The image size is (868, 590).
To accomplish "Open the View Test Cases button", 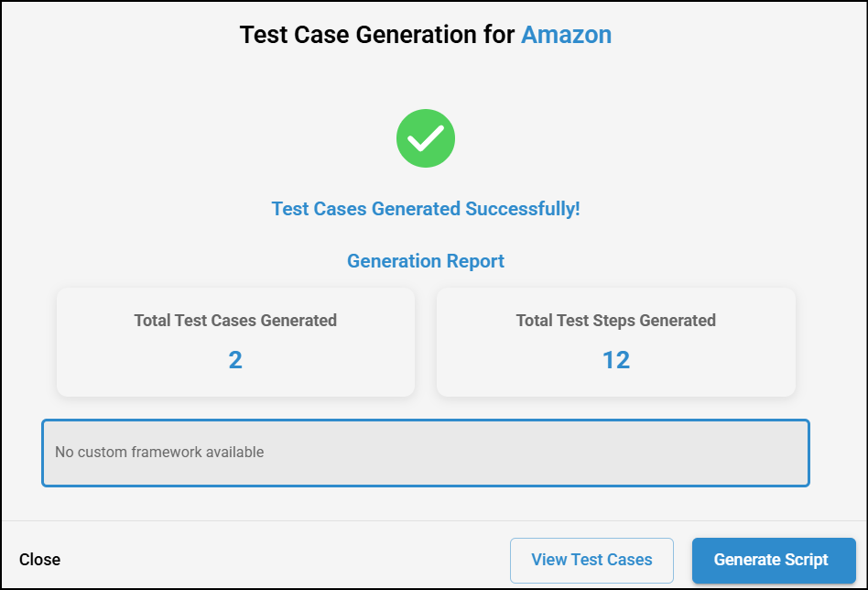I will click(591, 560).
